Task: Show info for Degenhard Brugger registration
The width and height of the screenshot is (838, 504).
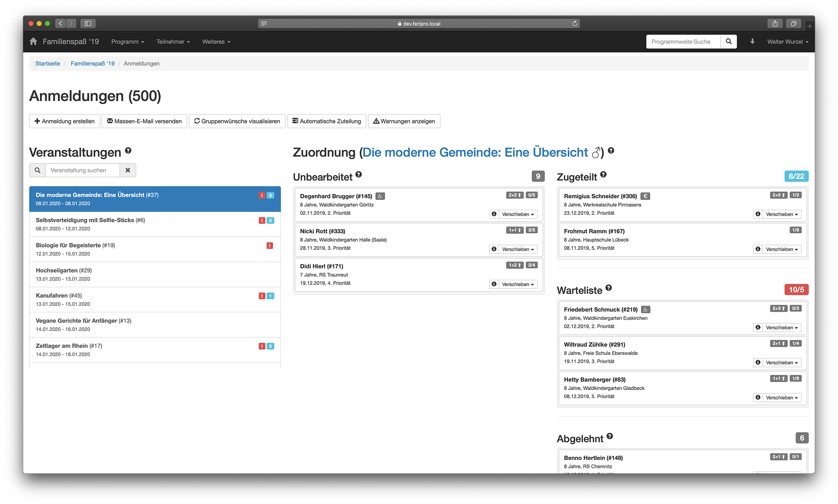Action: point(494,214)
